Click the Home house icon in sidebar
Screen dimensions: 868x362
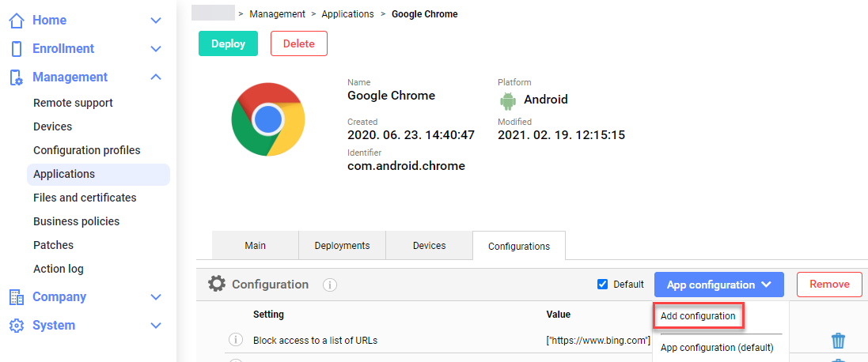coord(17,21)
